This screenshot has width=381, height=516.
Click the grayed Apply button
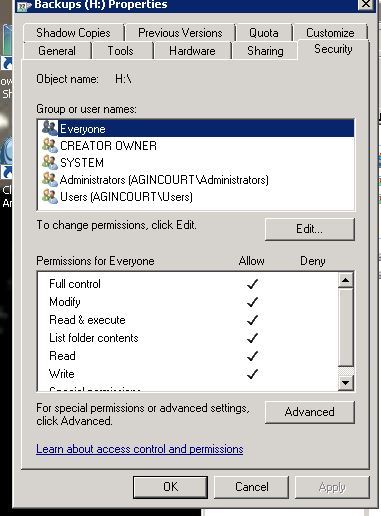pyautogui.click(x=332, y=487)
